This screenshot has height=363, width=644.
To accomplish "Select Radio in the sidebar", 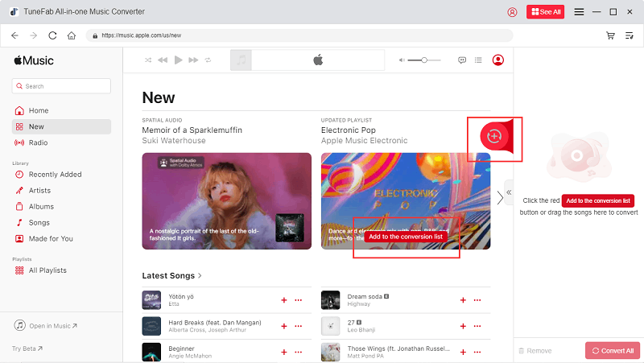I will [39, 142].
